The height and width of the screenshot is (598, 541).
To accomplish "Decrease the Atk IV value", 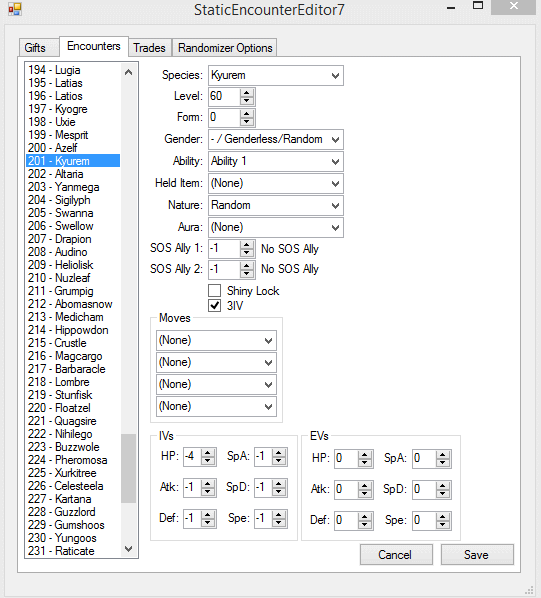I will coord(208,492).
